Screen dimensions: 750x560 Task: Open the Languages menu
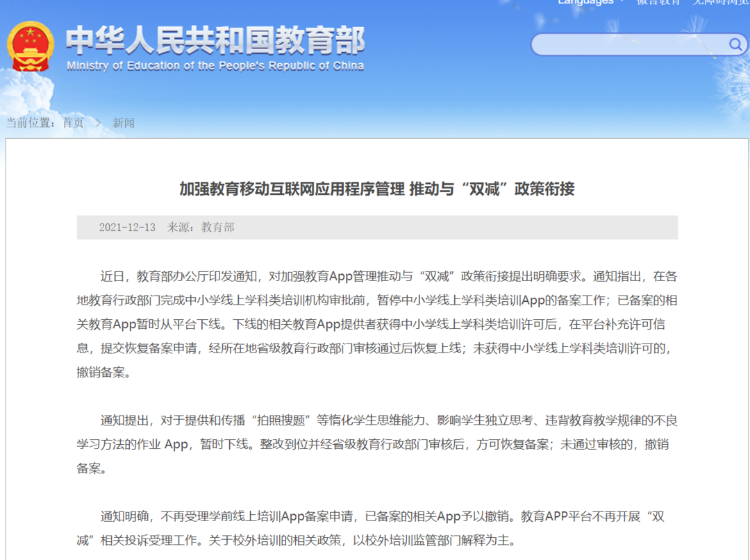click(585, 2)
